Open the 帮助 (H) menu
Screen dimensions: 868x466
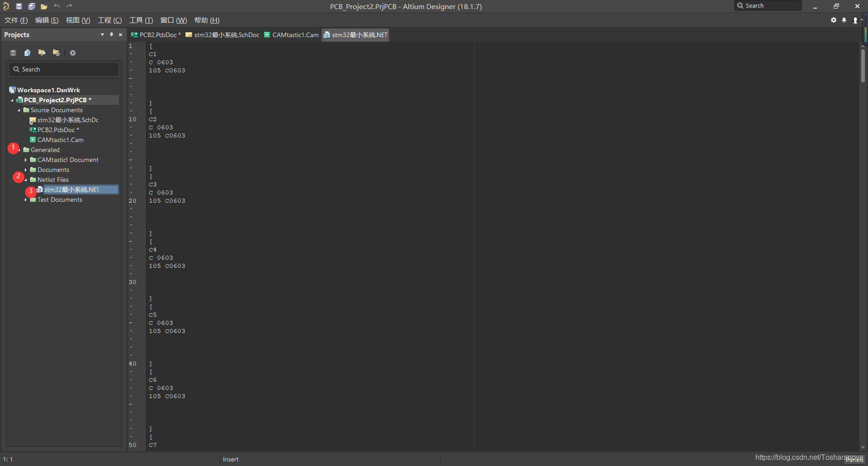[x=207, y=20]
